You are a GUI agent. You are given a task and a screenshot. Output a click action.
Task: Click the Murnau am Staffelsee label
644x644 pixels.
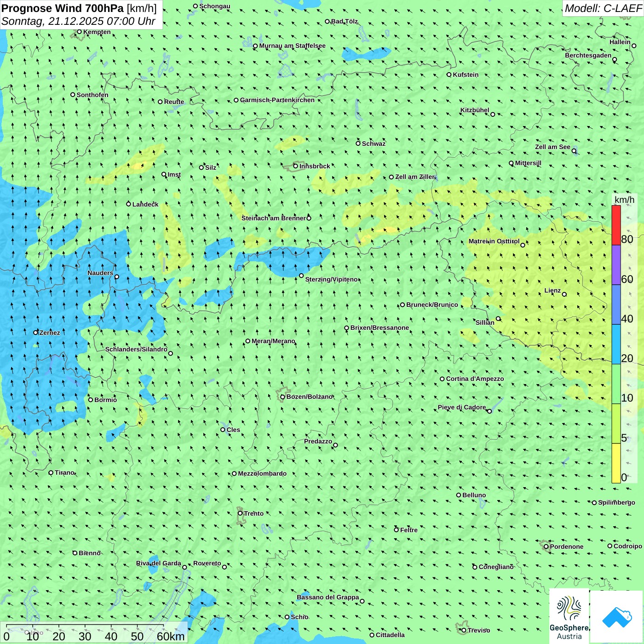tap(292, 46)
